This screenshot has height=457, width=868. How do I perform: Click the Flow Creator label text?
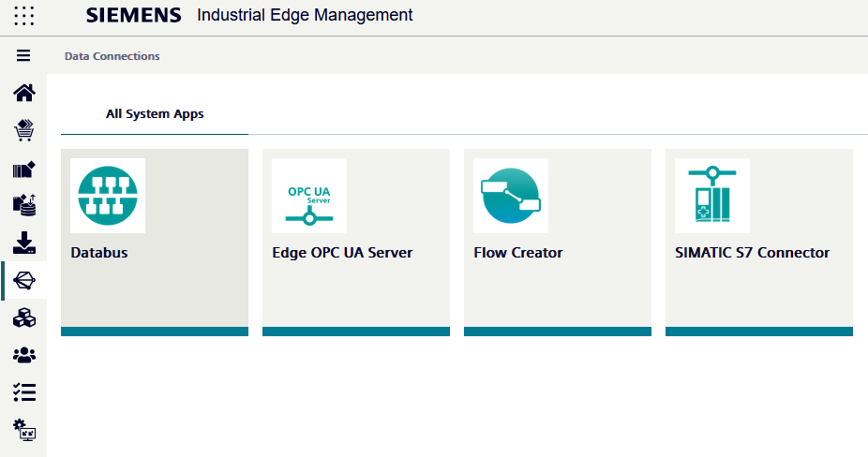point(518,253)
